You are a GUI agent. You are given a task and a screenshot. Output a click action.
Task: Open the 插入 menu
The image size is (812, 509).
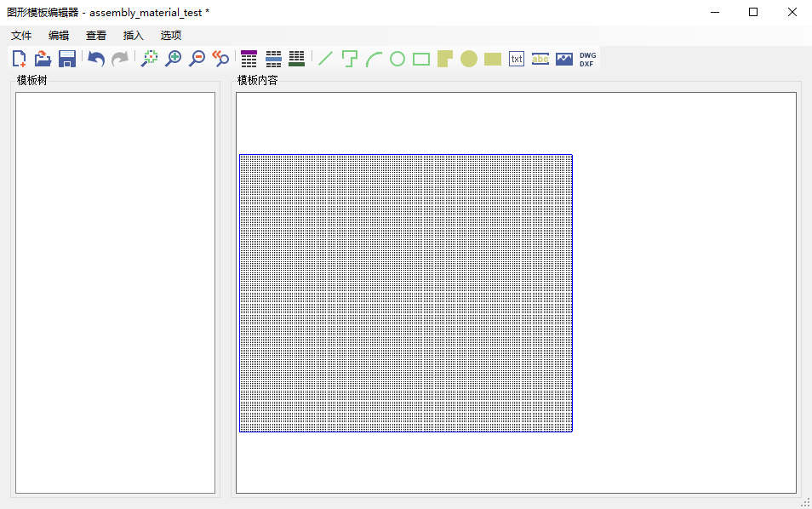click(133, 35)
